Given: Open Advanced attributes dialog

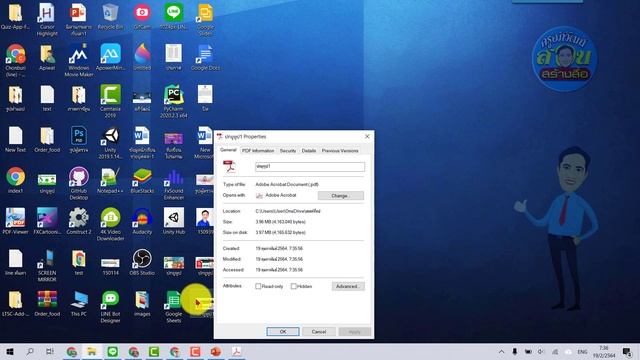Looking at the screenshot, I should pos(348,287).
